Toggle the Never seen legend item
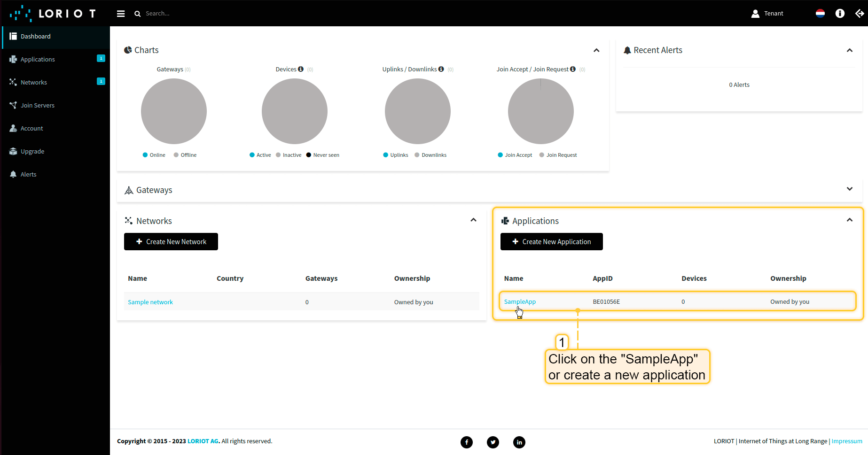The image size is (868, 455). point(322,155)
